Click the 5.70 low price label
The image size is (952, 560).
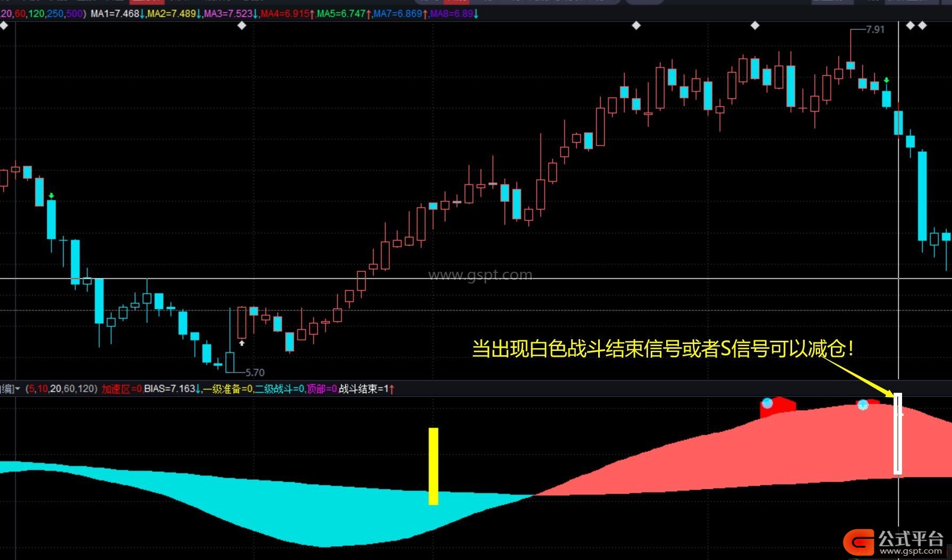[255, 373]
